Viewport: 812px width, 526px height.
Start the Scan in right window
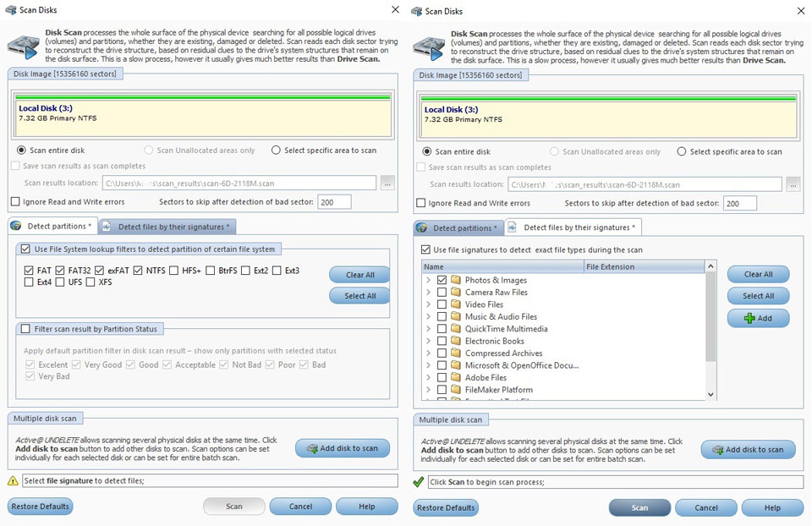pos(639,508)
